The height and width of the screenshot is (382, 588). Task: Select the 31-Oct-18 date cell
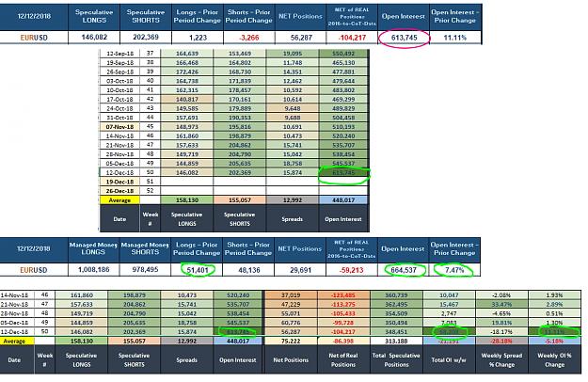[x=119, y=118]
